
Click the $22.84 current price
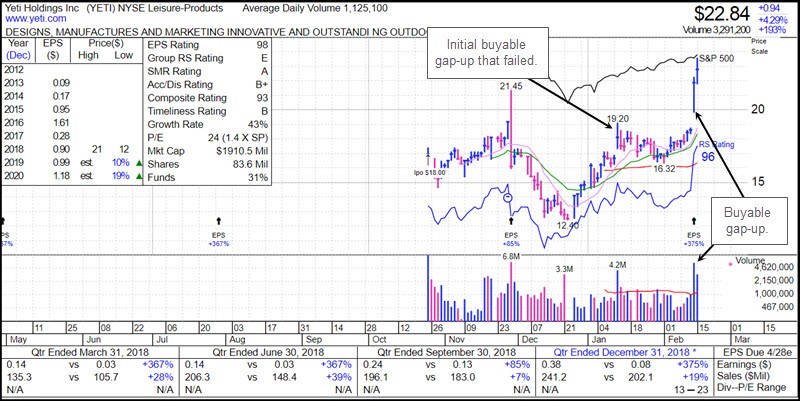point(722,13)
